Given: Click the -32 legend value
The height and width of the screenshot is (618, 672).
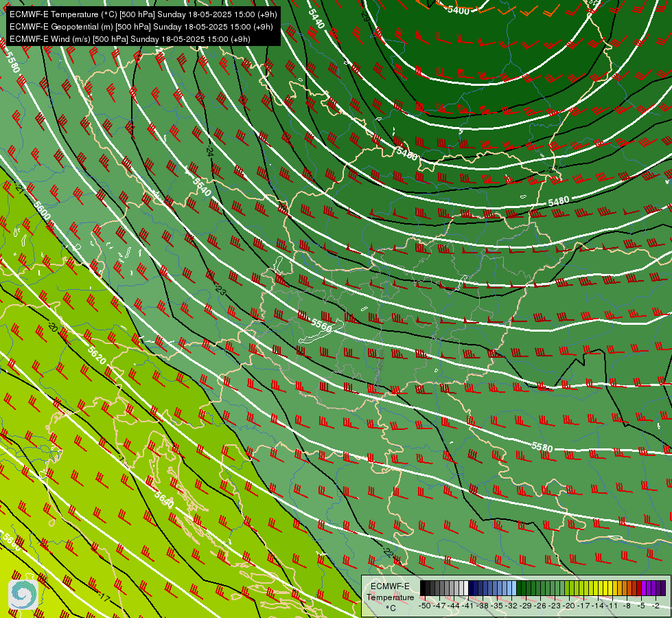Looking at the screenshot, I should coord(512,606).
